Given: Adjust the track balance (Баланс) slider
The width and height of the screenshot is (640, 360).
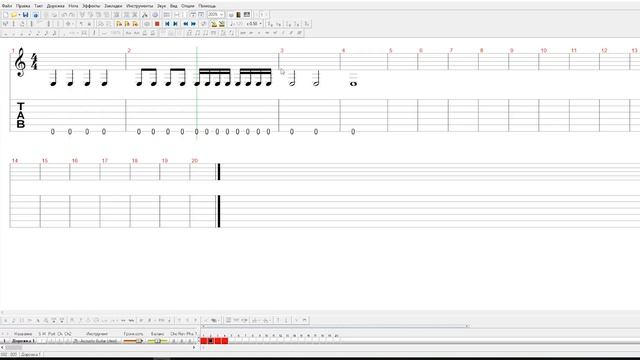Looking at the screenshot, I should click(x=158, y=341).
